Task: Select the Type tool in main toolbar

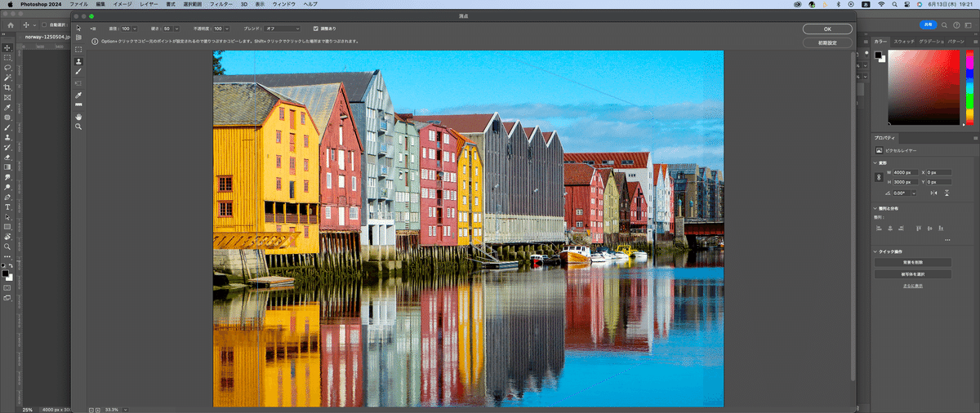Action: pos(7,206)
